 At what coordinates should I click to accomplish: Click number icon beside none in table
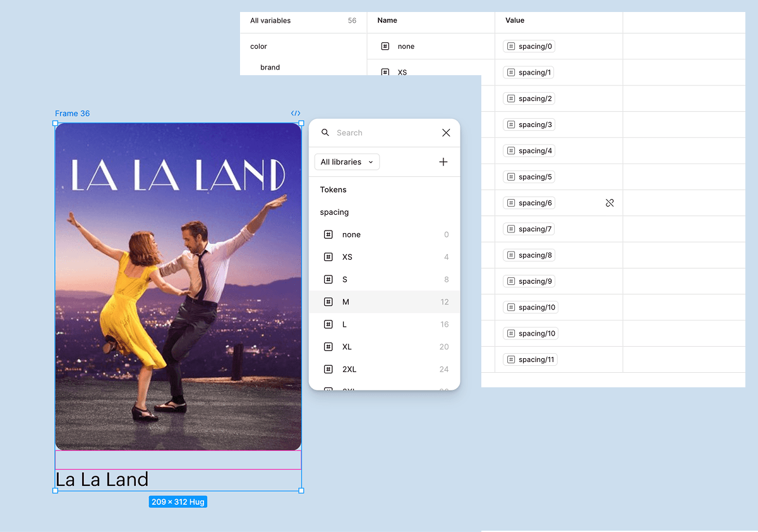(385, 46)
